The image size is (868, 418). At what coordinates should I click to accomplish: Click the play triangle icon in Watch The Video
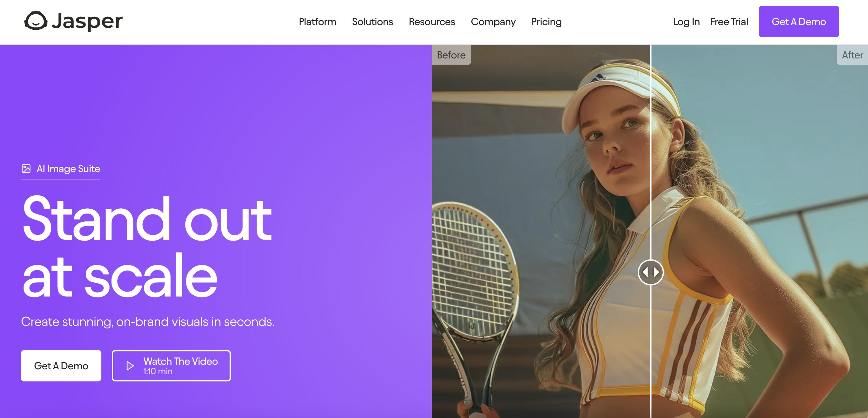click(130, 366)
